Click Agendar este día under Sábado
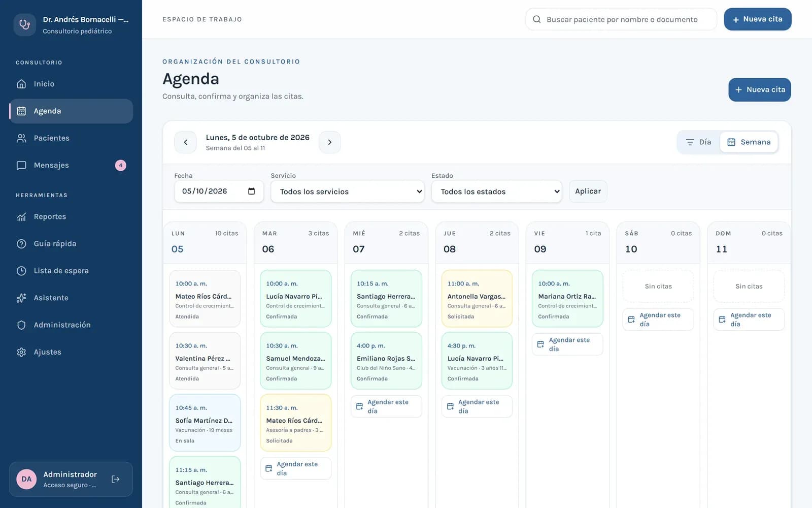The width and height of the screenshot is (812, 508). tap(658, 320)
